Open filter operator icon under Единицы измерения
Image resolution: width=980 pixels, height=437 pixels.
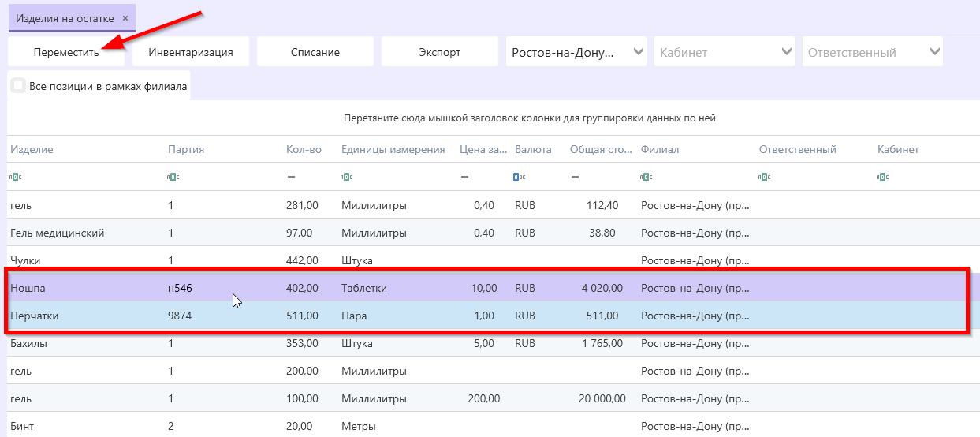pos(346,177)
